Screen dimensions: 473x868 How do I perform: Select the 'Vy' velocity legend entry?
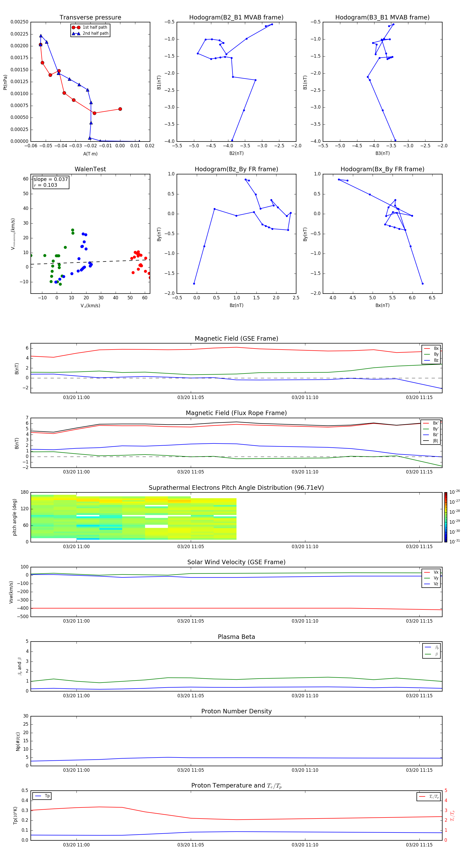click(x=431, y=578)
